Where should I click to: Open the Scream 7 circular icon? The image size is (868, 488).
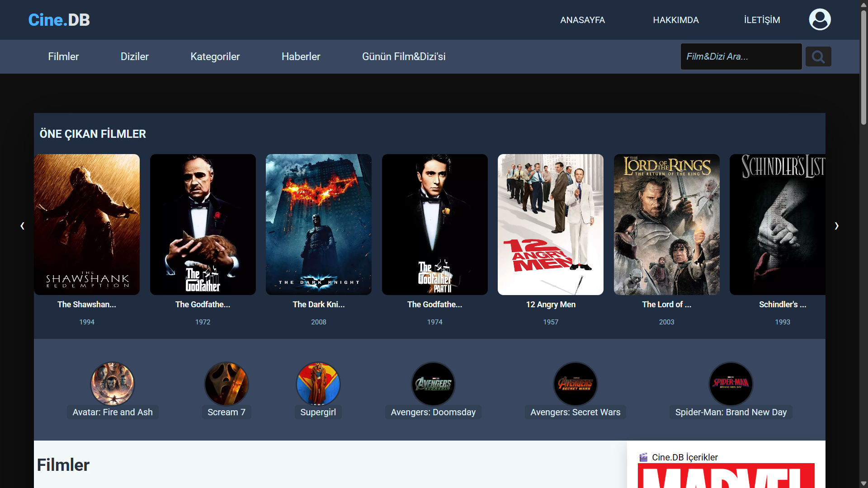(226, 384)
